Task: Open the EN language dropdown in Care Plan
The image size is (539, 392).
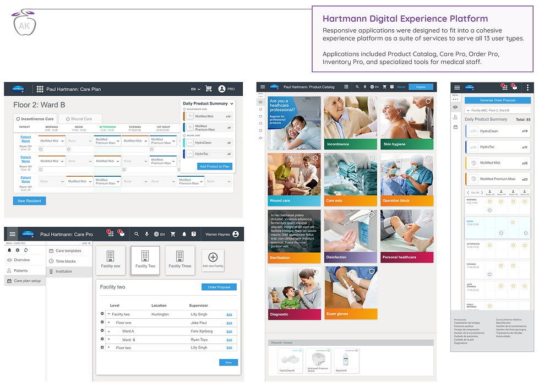Action: pos(195,89)
